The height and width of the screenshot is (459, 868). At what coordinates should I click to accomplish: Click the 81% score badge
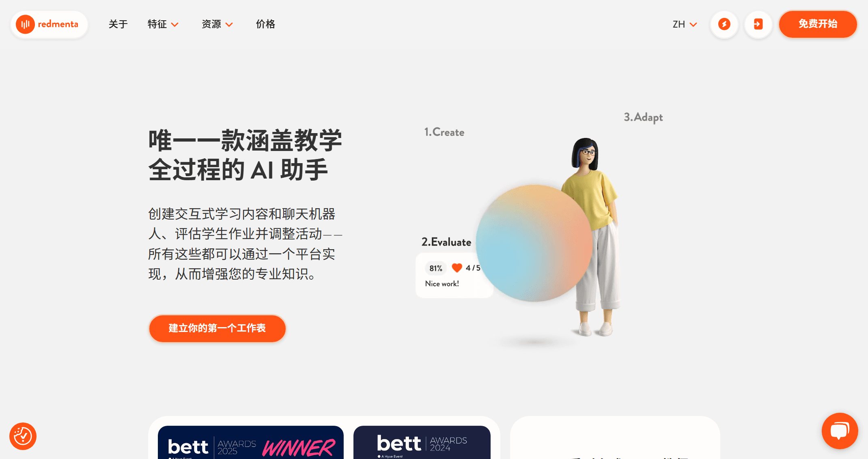click(x=436, y=268)
